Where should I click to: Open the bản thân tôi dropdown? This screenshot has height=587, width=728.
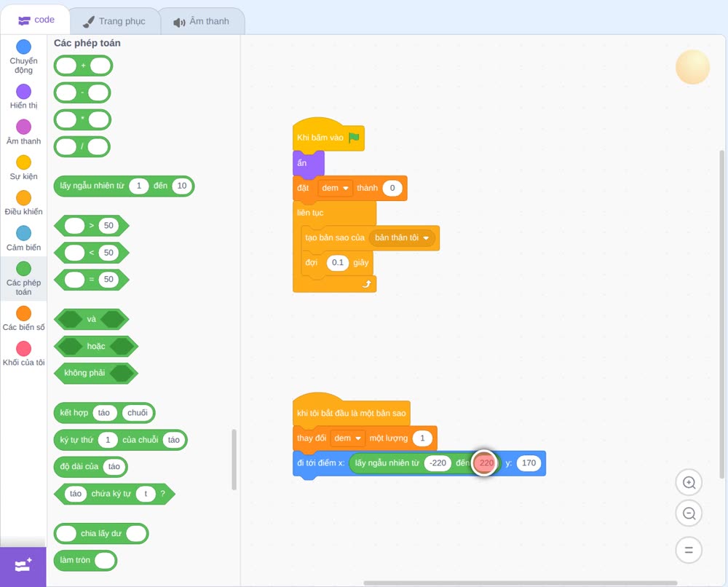(x=402, y=237)
